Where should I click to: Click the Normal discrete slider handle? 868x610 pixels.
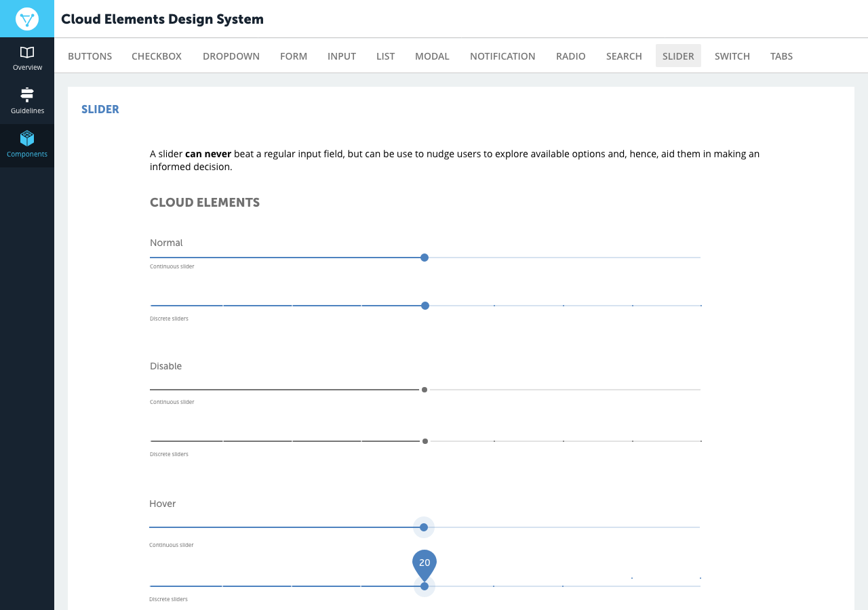[425, 306]
